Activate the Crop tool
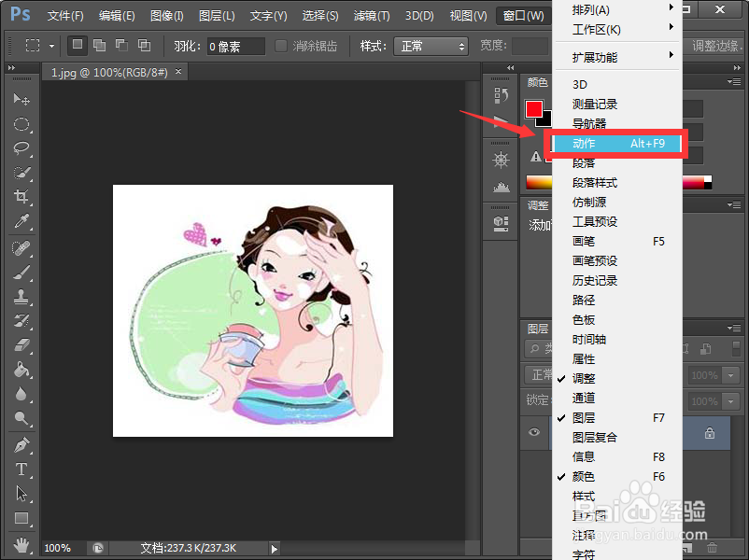This screenshot has width=749, height=560. coord(22,195)
